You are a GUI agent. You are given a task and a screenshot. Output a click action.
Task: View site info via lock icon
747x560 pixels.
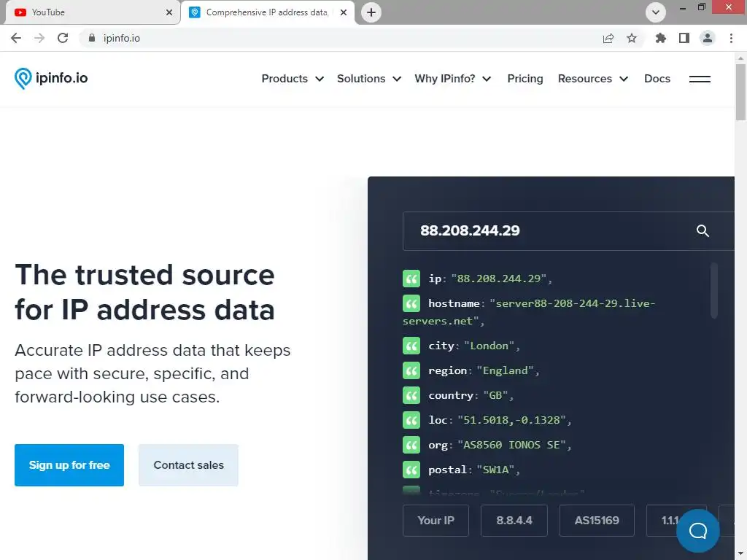point(92,38)
